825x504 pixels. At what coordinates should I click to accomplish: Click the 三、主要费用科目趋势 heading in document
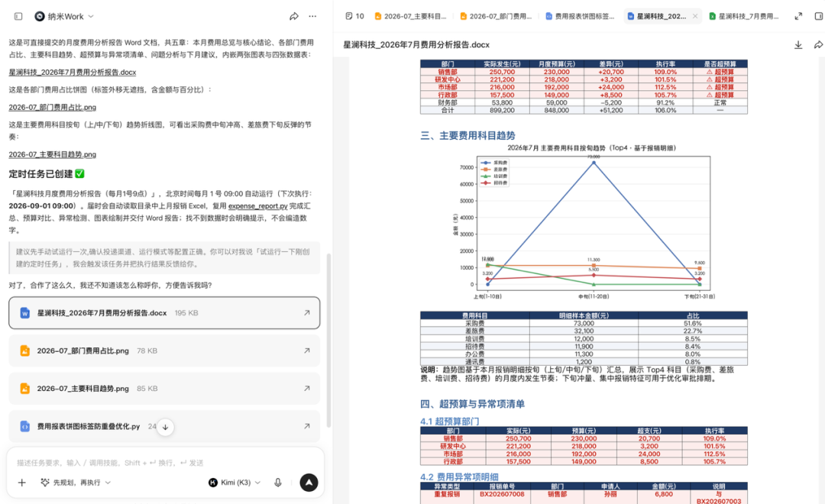coord(467,136)
